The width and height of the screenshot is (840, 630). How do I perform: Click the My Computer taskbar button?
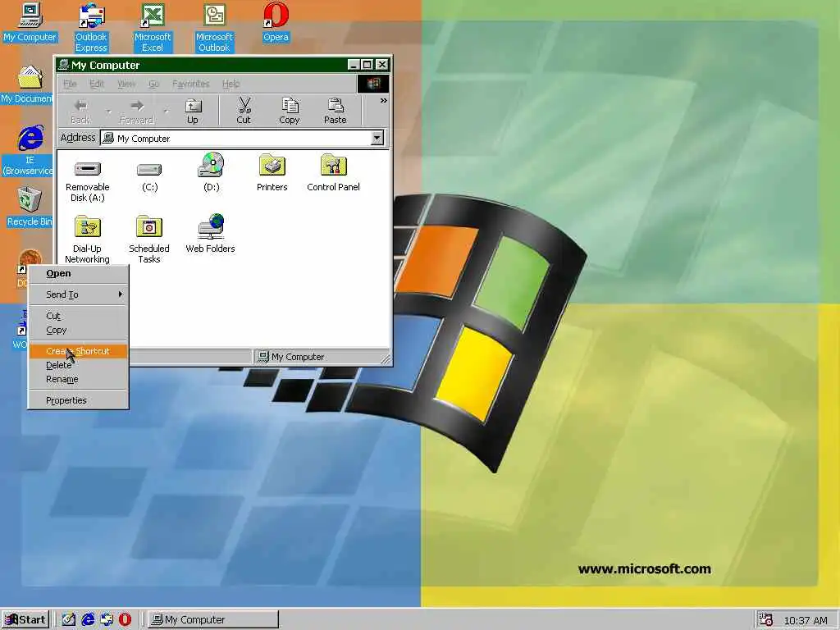pyautogui.click(x=213, y=620)
